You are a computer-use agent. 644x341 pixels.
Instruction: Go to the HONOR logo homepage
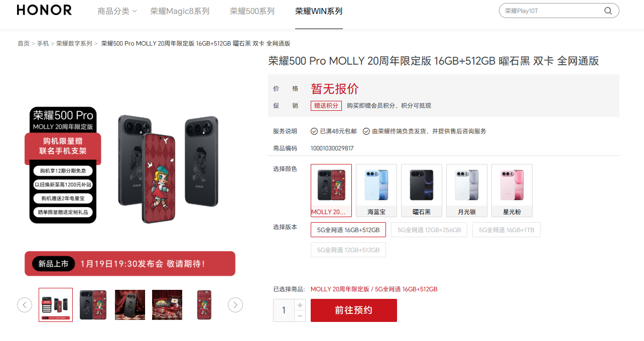click(x=44, y=11)
